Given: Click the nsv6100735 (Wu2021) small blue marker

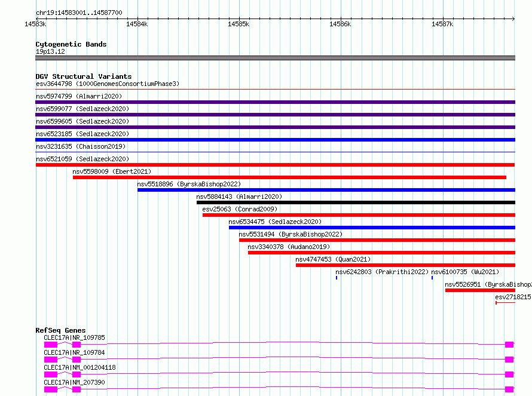Looking at the screenshot, I should 432,278.
